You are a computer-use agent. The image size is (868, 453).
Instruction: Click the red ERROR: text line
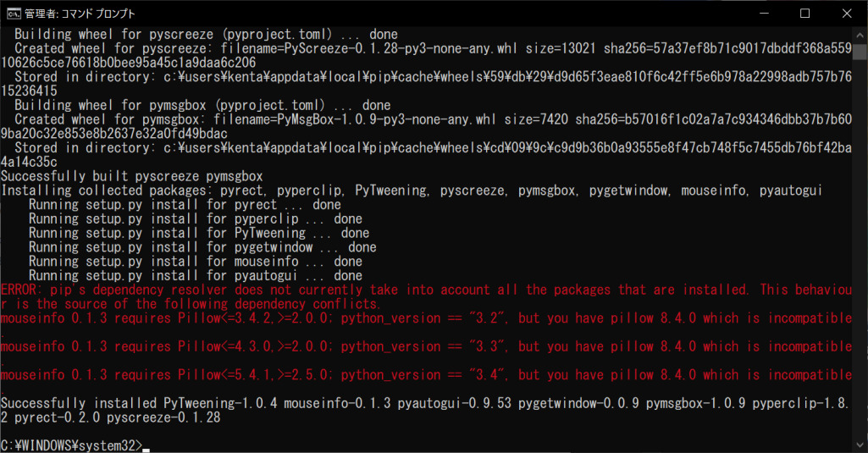click(426, 297)
